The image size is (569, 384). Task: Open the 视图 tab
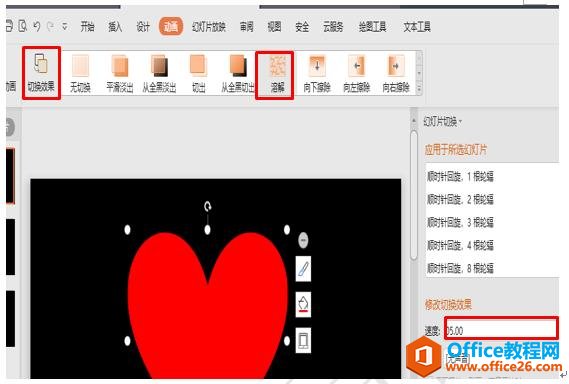coord(274,26)
